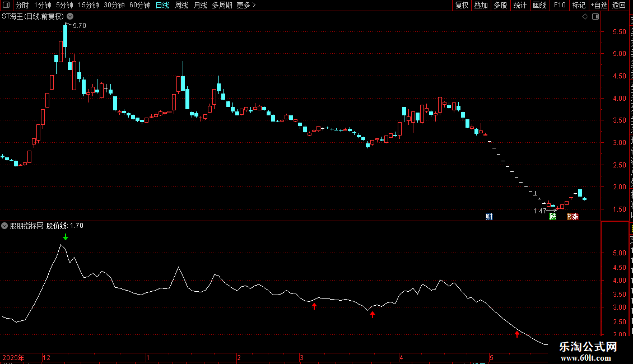Expand the 股朋指标网 indicator dropdown
Image resolution: width=633 pixels, height=364 pixels.
point(4,226)
